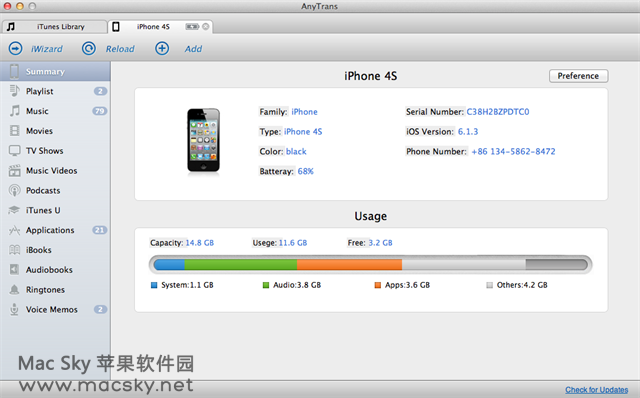The width and height of the screenshot is (640, 398).
Task: Open TV Shows in the sidebar
Action: (55, 151)
